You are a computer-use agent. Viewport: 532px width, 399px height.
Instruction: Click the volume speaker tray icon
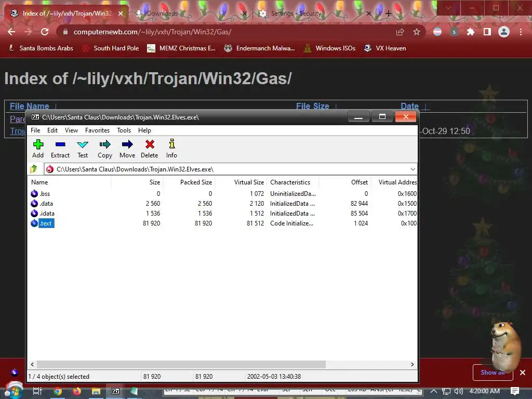pyautogui.click(x=458, y=391)
